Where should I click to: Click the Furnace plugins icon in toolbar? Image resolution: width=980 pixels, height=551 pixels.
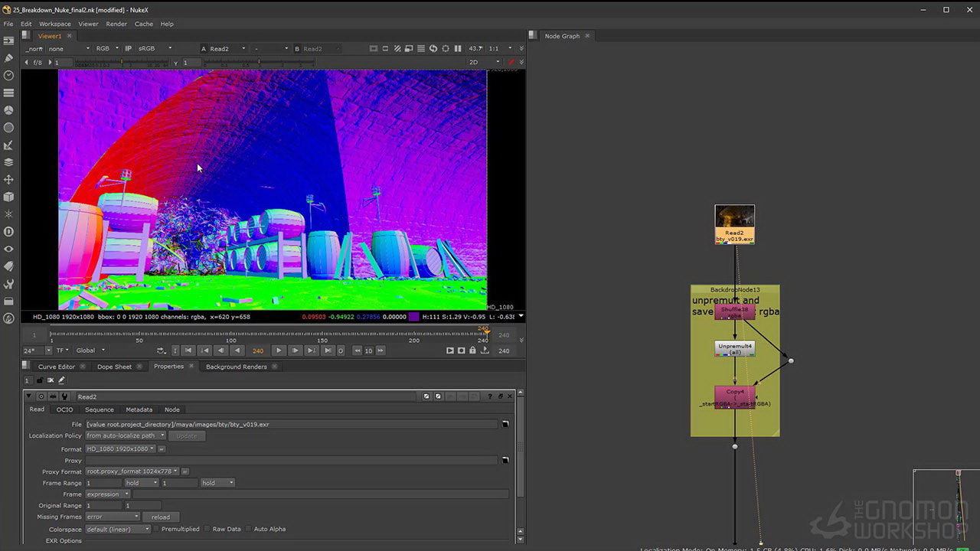click(8, 318)
